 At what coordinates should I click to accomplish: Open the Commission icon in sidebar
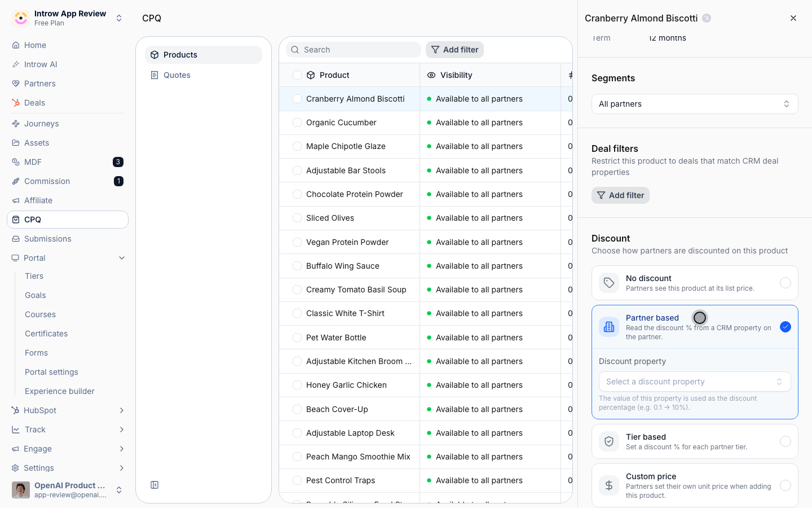pos(16,181)
